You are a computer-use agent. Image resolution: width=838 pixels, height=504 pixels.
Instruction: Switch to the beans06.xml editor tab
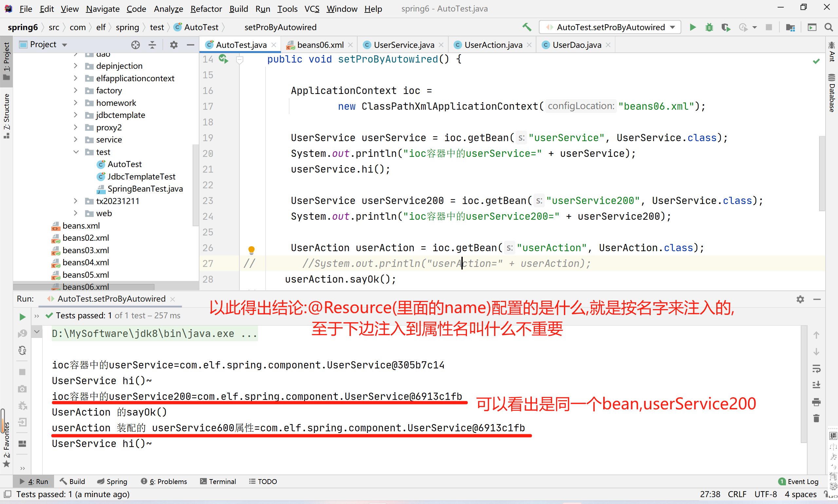click(320, 45)
